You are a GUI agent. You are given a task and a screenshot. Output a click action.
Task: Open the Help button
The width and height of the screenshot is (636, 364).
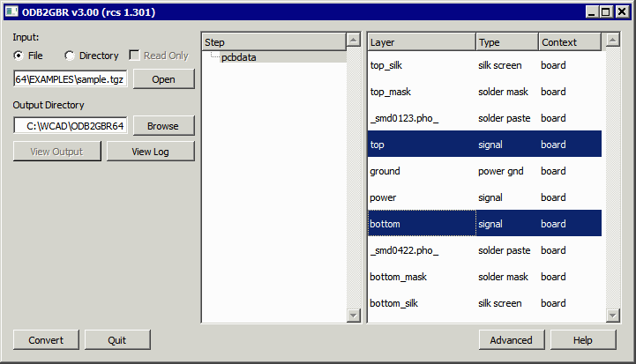[583, 339]
